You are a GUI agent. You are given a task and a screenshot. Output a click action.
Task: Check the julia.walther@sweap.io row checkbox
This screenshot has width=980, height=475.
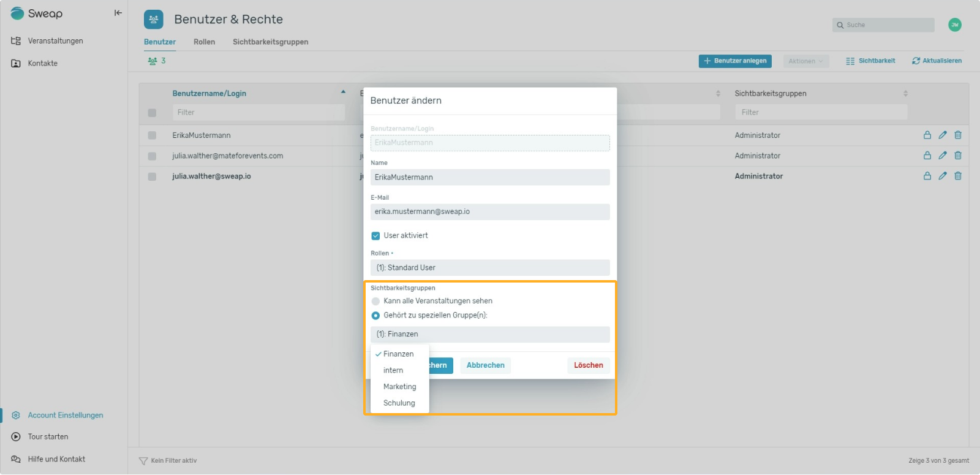tap(152, 177)
